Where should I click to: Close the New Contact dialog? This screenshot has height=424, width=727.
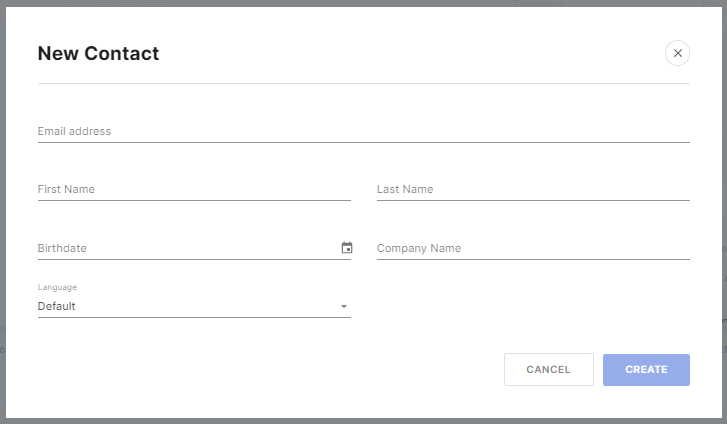pyautogui.click(x=677, y=53)
